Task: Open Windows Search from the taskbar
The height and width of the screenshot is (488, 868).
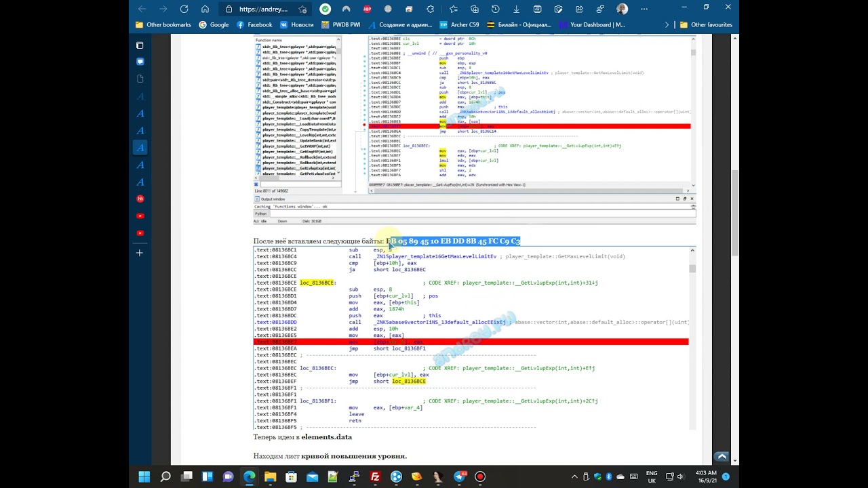Action: coord(165,476)
